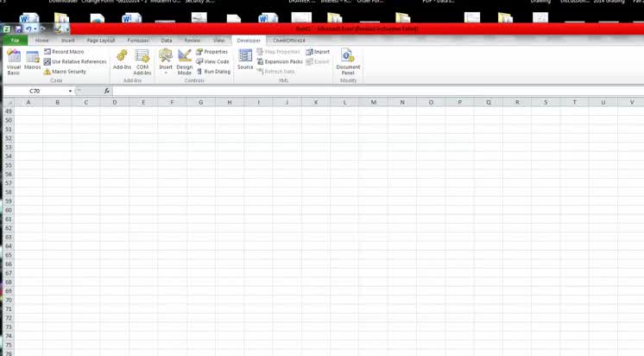This screenshot has height=356, width=644.
Task: Open Macro Security settings
Action: click(65, 72)
